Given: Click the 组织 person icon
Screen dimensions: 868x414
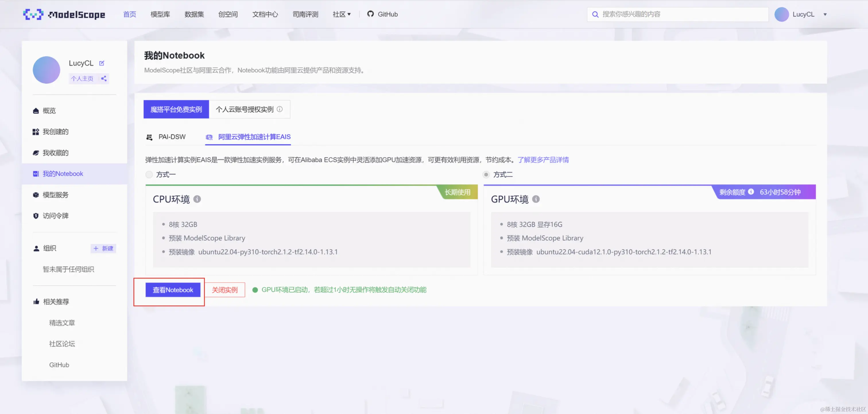Looking at the screenshot, I should pyautogui.click(x=36, y=249).
